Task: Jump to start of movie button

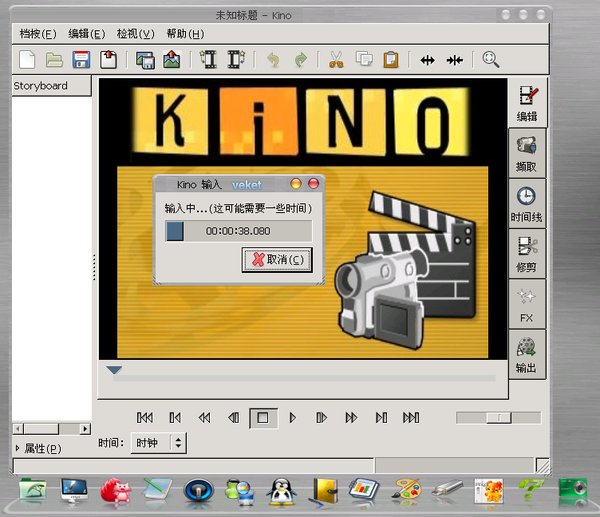Action: [145, 417]
